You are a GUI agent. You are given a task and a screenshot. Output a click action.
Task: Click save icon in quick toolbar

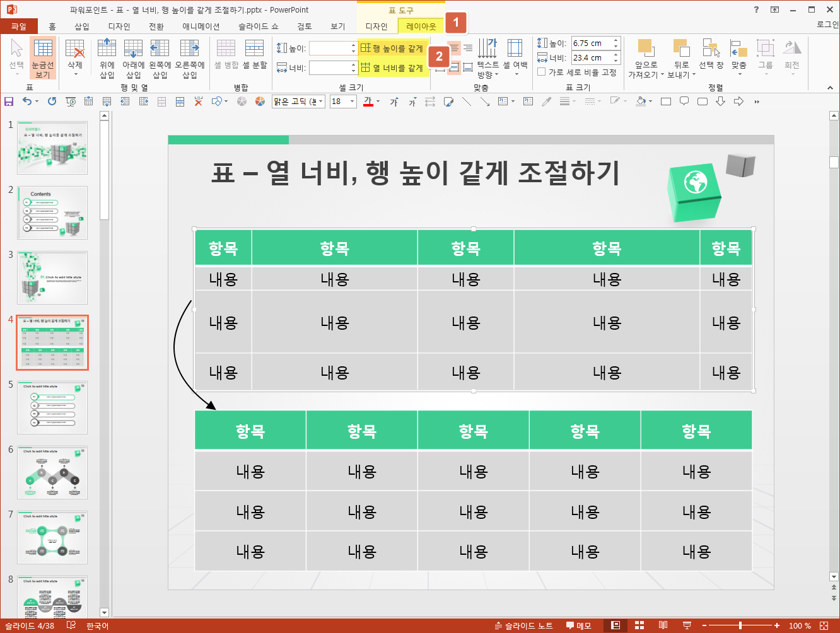click(x=9, y=102)
